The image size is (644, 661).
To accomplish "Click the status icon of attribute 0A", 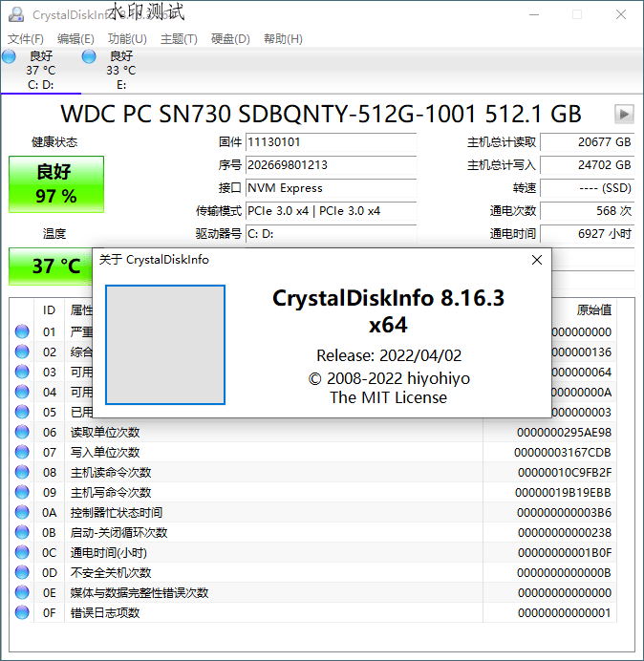I will click(x=22, y=513).
